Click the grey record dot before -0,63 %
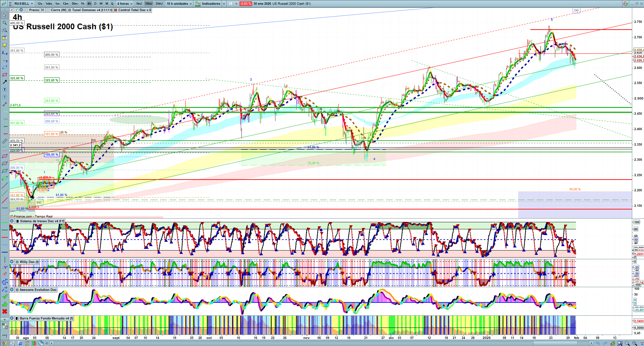 point(236,4)
